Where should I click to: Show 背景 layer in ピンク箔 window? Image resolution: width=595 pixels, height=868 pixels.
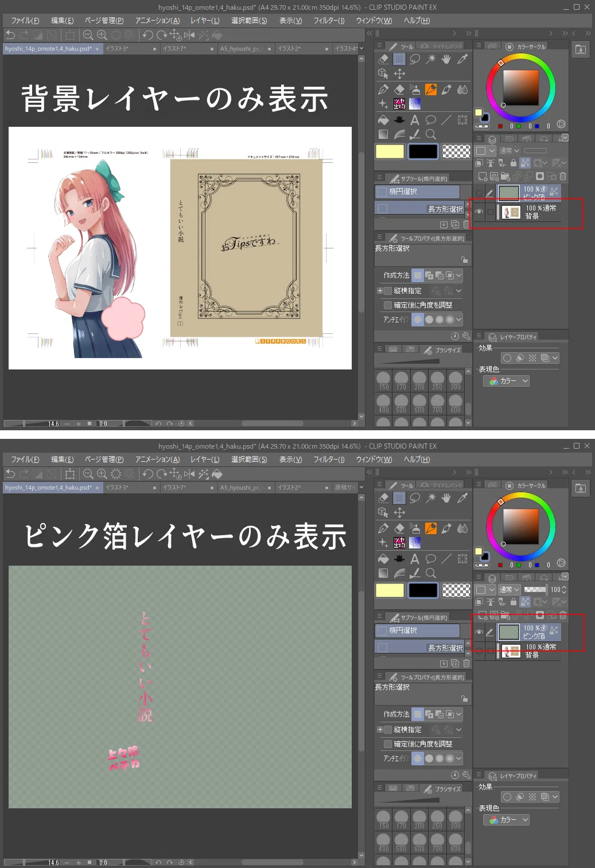pos(479,651)
